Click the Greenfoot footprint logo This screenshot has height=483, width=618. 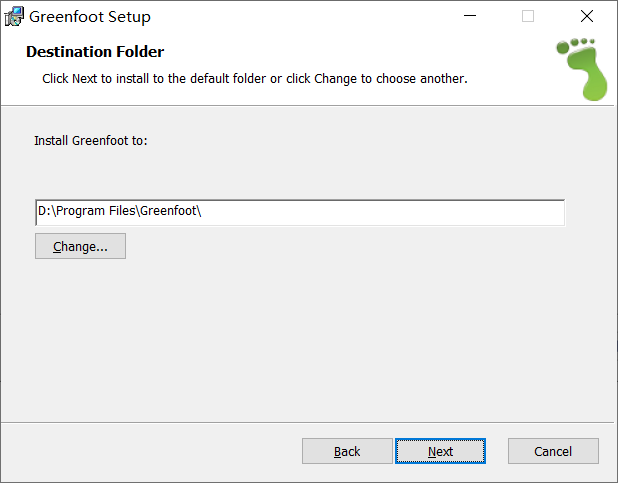tap(579, 69)
